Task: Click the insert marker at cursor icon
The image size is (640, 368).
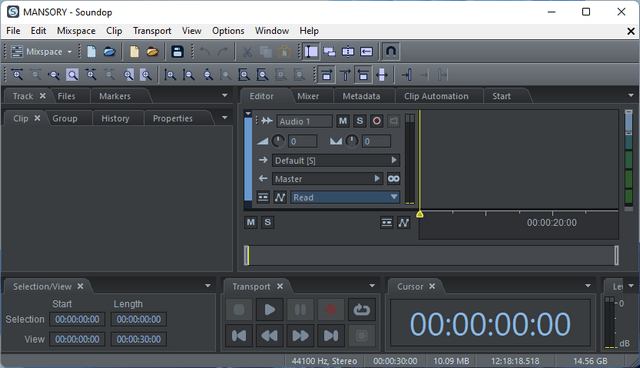Action: pos(406,75)
